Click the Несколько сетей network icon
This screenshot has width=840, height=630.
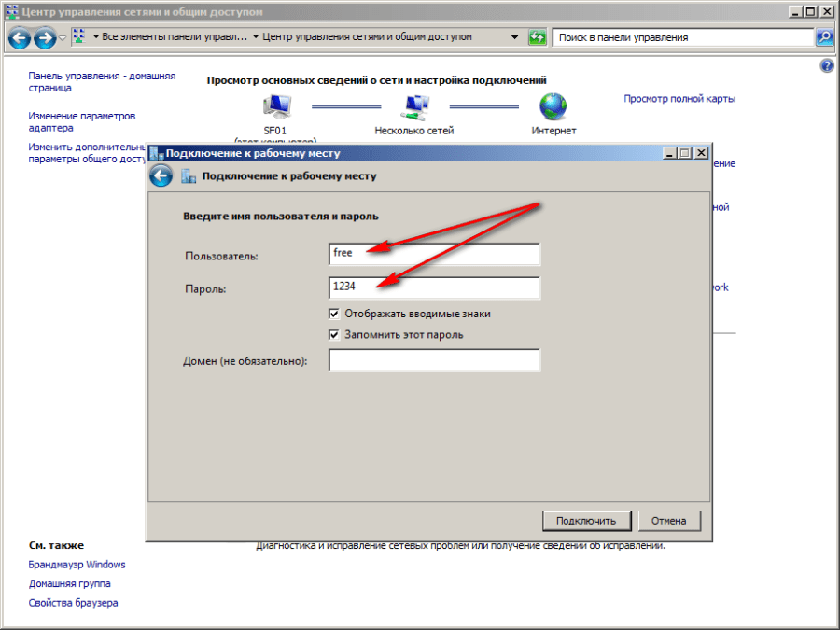415,105
